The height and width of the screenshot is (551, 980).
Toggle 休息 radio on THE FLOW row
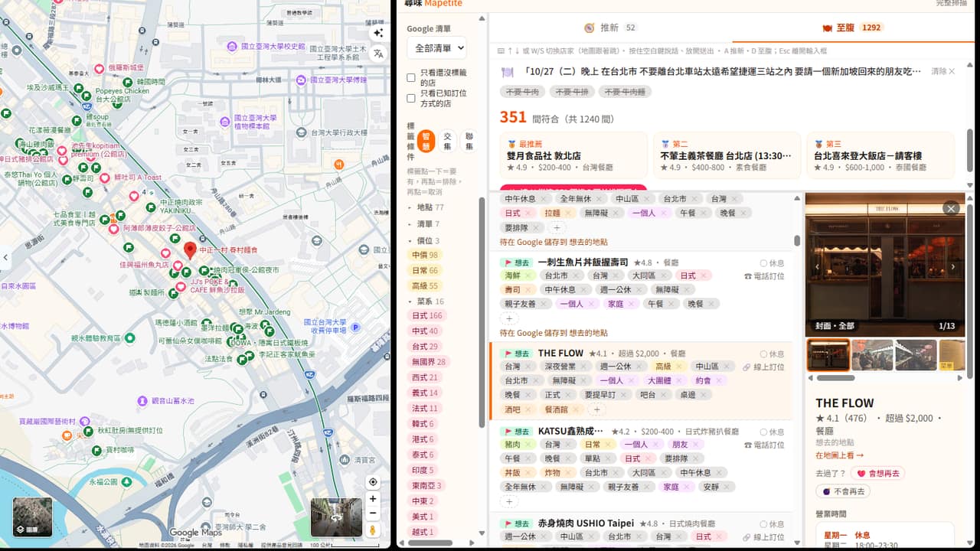[772, 354]
